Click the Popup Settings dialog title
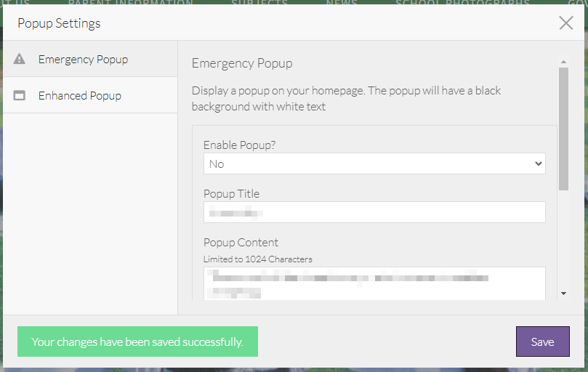This screenshot has width=588, height=372. click(x=59, y=23)
